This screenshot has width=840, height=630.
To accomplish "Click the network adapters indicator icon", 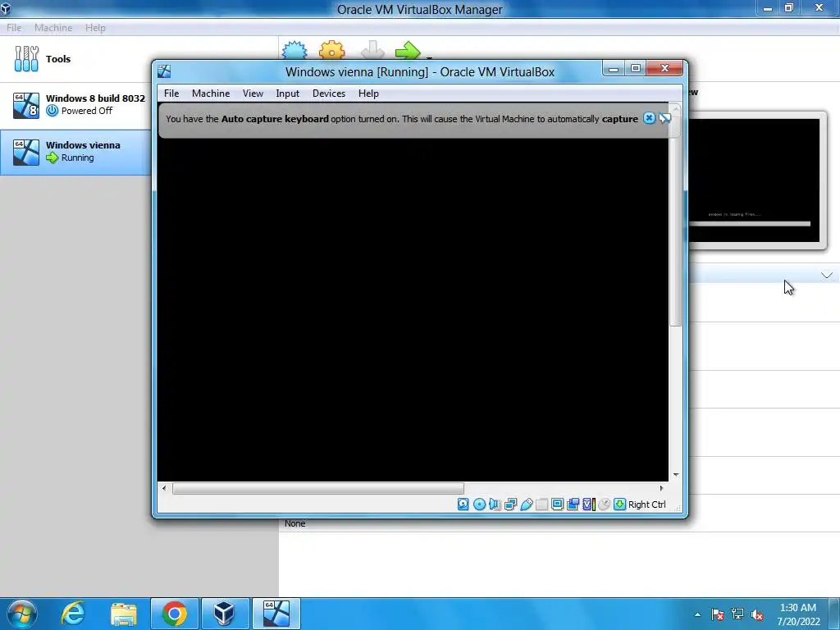I will pyautogui.click(x=510, y=504).
